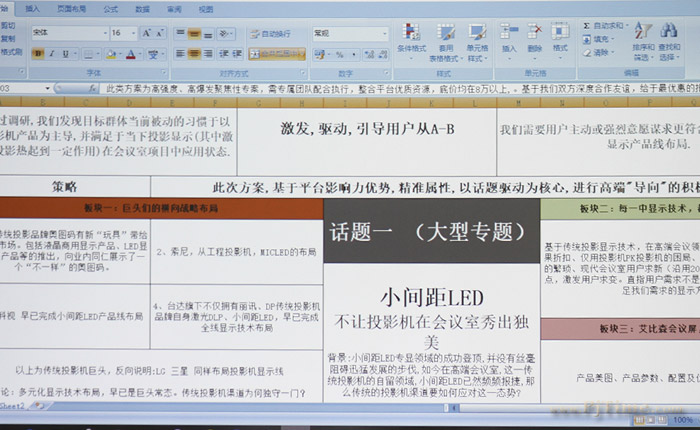Click the 查找和选择 binoculars icon

click(669, 38)
